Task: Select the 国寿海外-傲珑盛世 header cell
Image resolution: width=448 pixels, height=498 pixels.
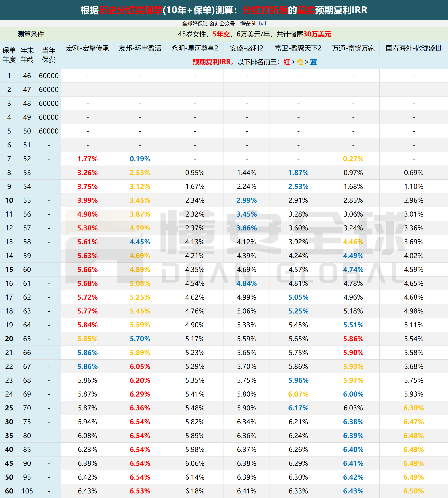Action: click(x=414, y=48)
